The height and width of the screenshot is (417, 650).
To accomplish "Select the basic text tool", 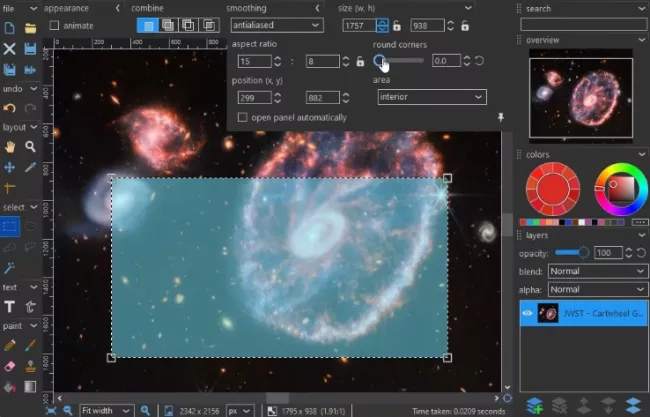I will [x=9, y=306].
